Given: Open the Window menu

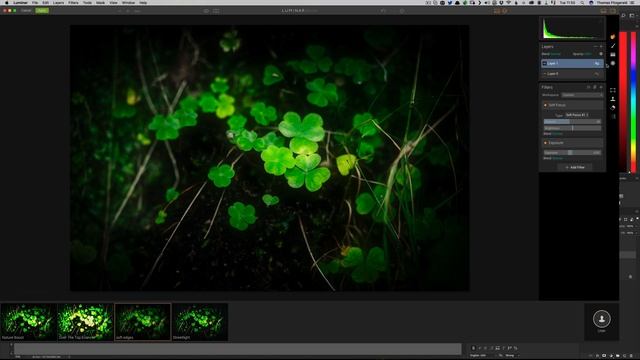Looking at the screenshot, I should [128, 2].
